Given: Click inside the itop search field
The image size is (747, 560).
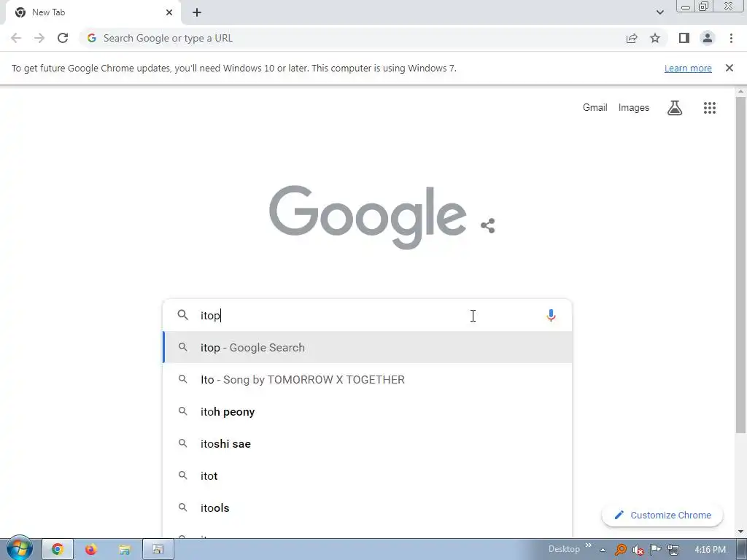Looking at the screenshot, I should 367,315.
